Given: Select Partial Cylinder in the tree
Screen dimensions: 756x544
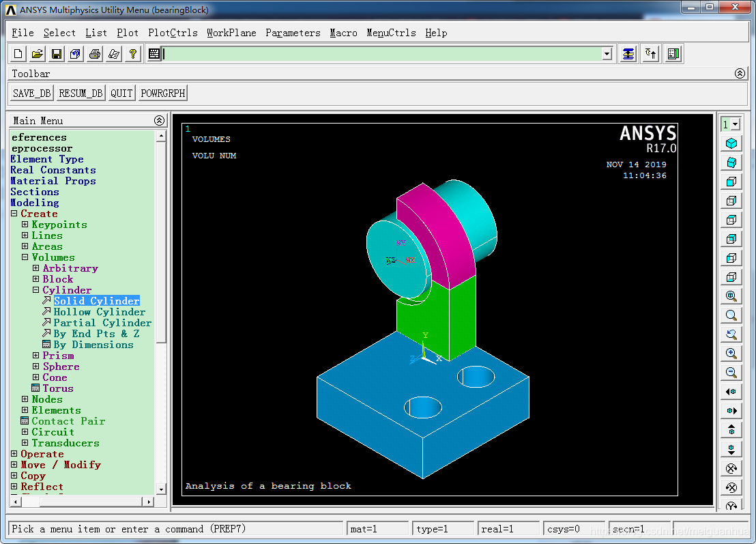Looking at the screenshot, I should pyautogui.click(x=102, y=323).
